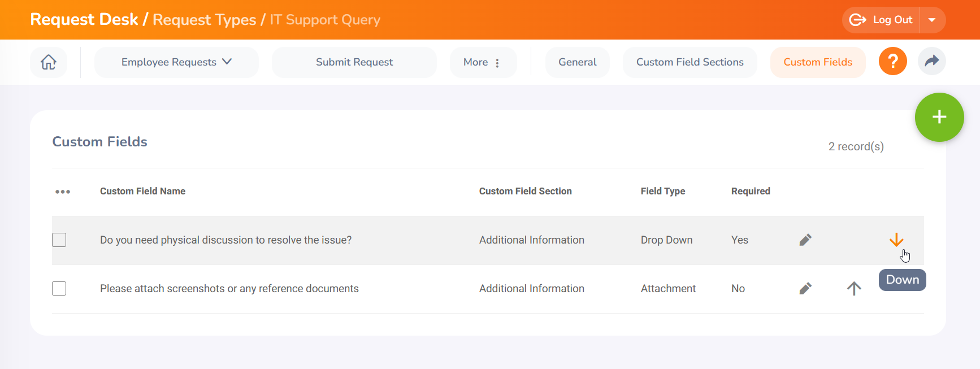
Task: Move the physical discussion field down
Action: [896, 240]
